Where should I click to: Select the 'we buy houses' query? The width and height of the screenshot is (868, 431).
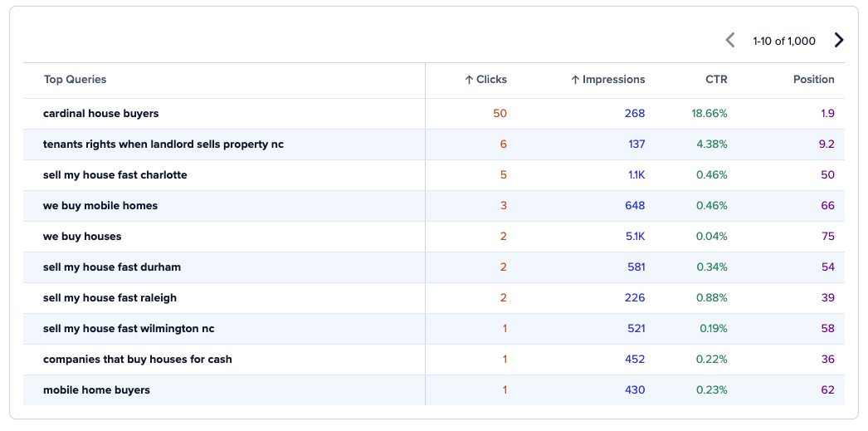(82, 237)
